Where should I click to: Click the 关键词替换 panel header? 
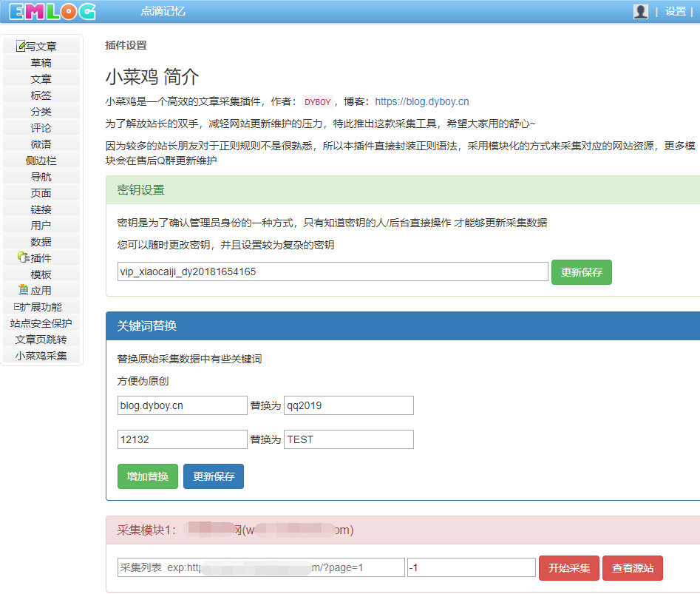pyautogui.click(x=403, y=325)
